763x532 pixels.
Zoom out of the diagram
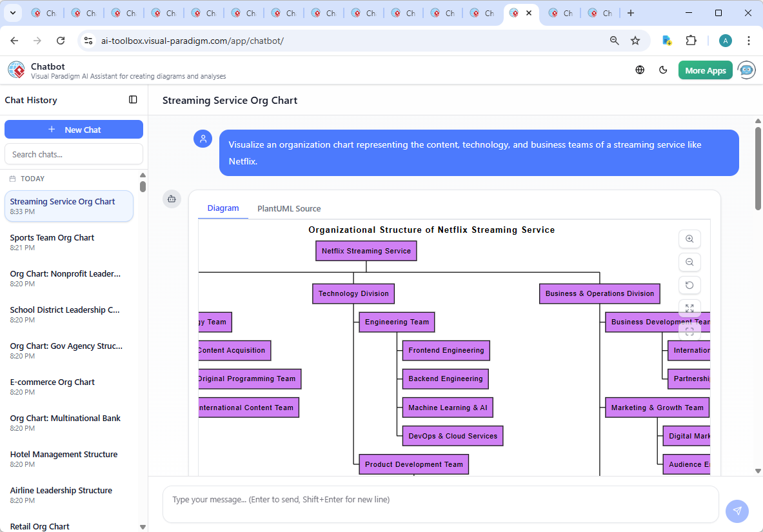[689, 262]
